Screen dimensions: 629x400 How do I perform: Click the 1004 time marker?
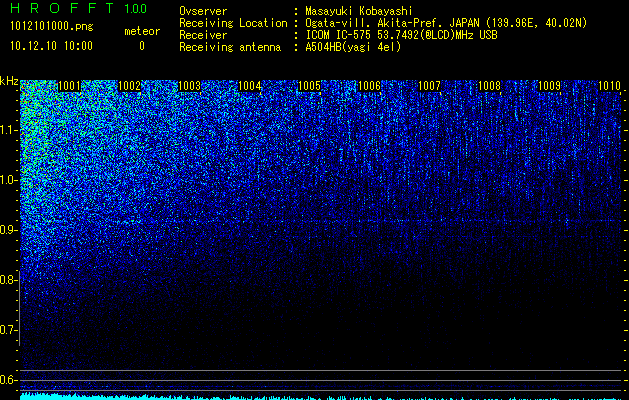coord(250,86)
